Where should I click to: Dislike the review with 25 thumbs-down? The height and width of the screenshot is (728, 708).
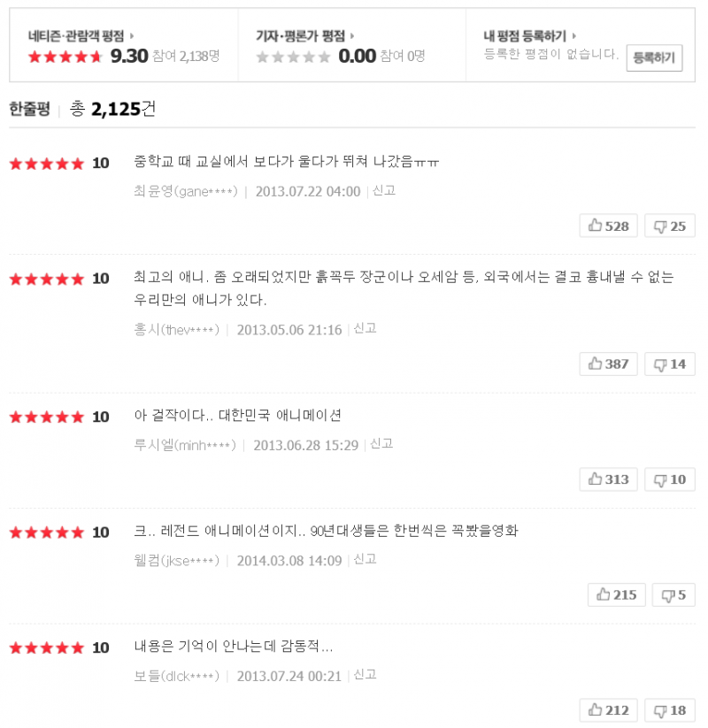(669, 226)
